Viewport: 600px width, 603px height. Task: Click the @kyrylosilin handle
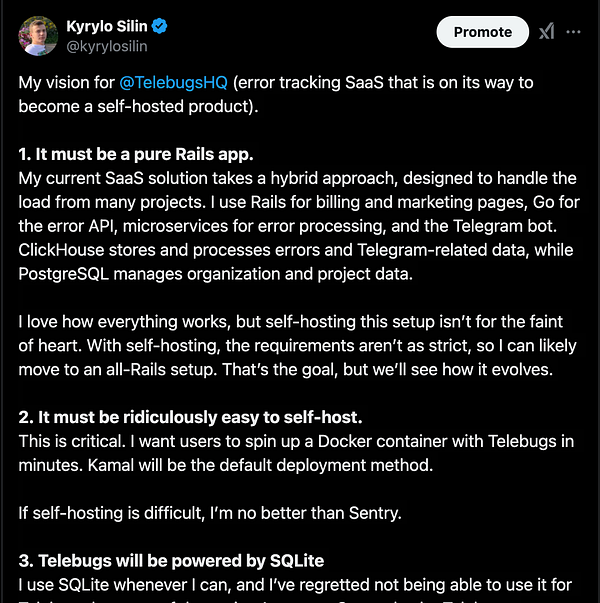107,46
